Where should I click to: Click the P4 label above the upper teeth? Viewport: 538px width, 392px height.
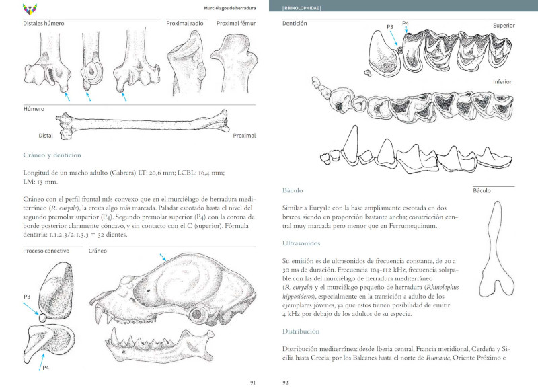click(x=406, y=24)
